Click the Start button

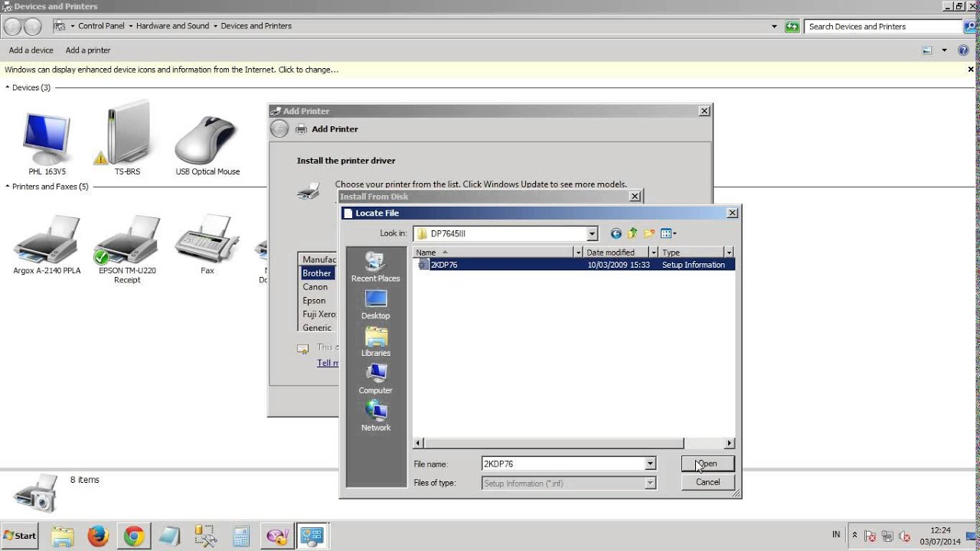pos(20,536)
